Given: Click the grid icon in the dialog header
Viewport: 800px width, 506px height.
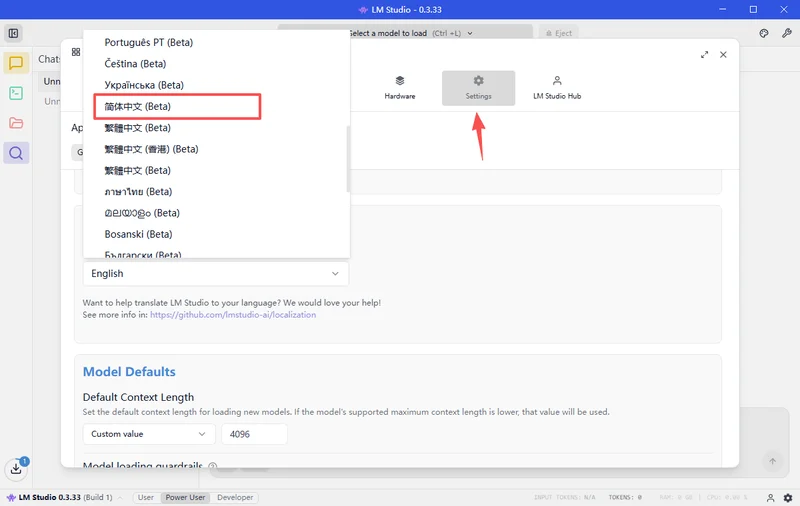Looking at the screenshot, I should point(76,52).
